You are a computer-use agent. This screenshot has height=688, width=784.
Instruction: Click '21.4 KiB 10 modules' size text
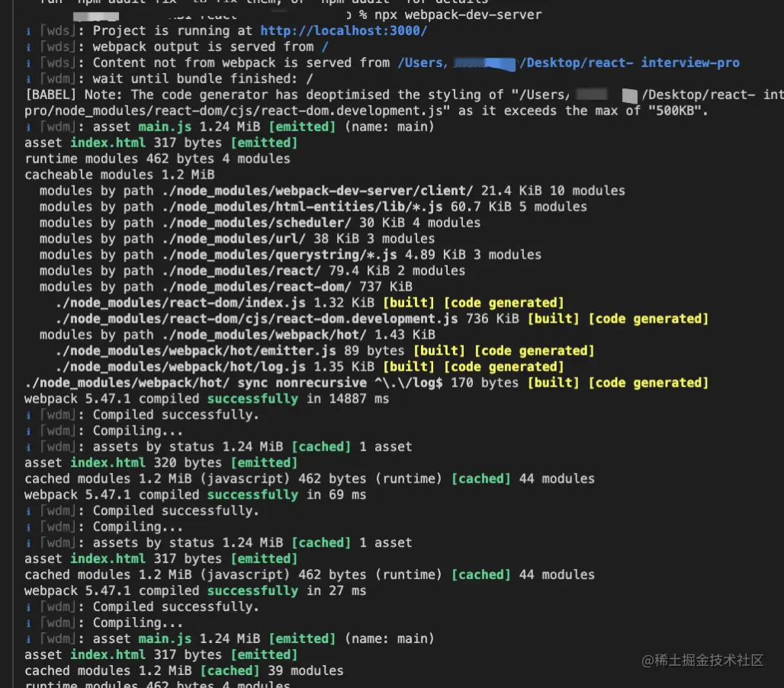pyautogui.click(x=553, y=191)
